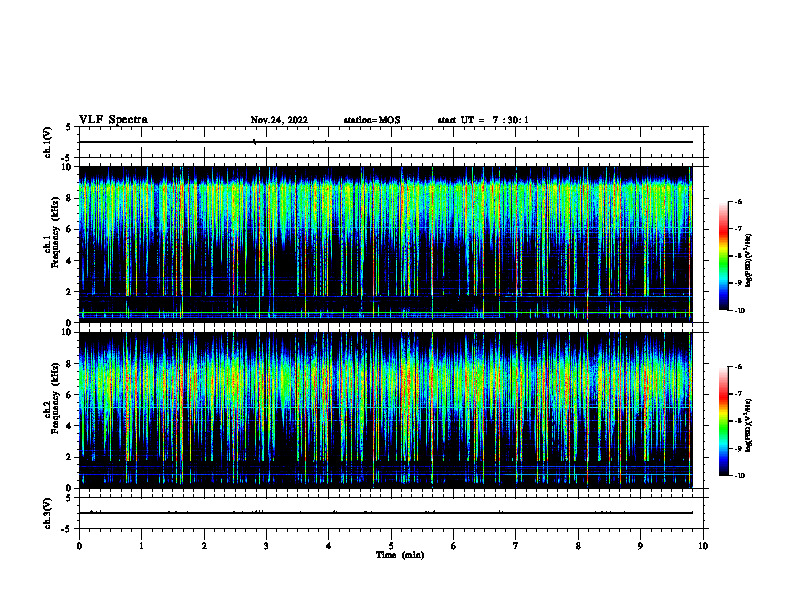Click the ch.1 color bar log(PSD) label
The height and width of the screenshot is (612, 792).
(x=749, y=261)
